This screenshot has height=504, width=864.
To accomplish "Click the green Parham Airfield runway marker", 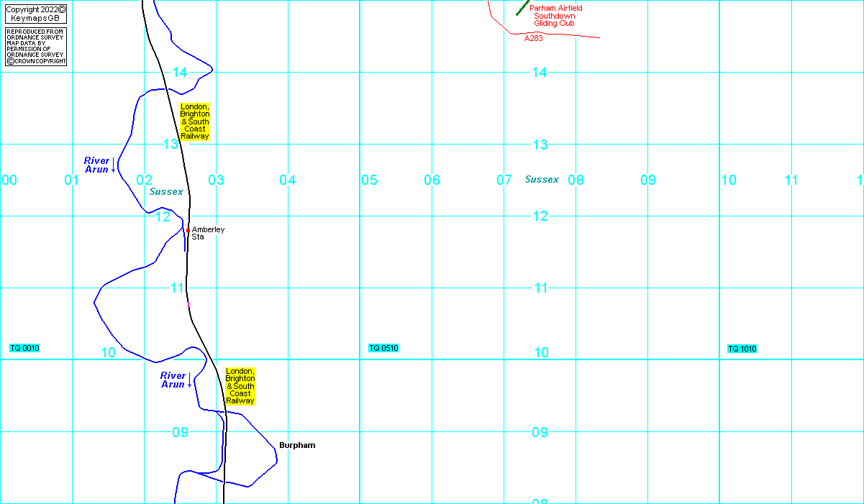I will [x=522, y=9].
